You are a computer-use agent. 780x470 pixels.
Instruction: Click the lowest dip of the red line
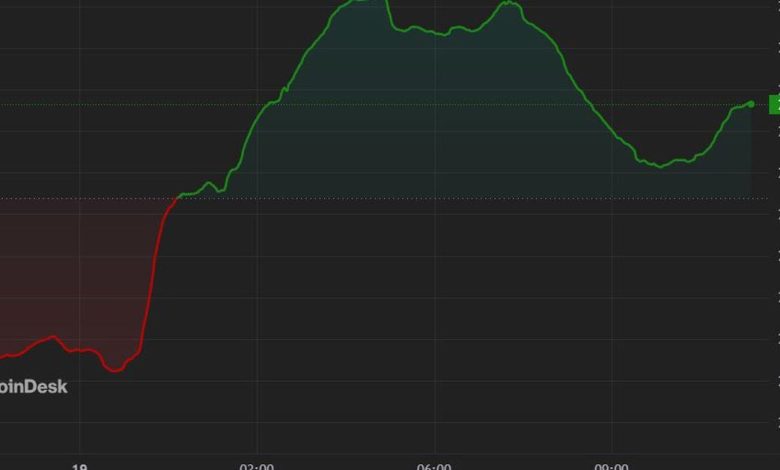click(x=115, y=370)
